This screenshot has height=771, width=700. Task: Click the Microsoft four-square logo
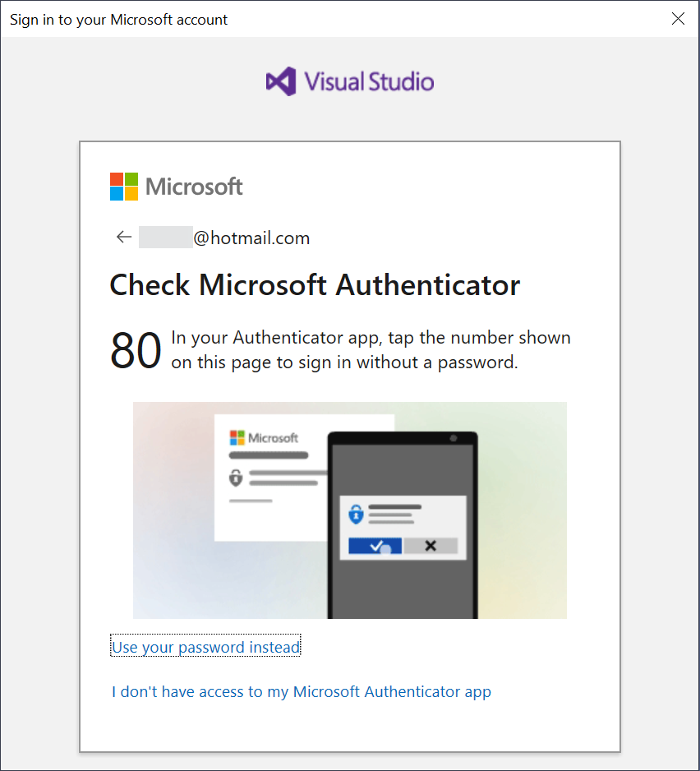[124, 187]
